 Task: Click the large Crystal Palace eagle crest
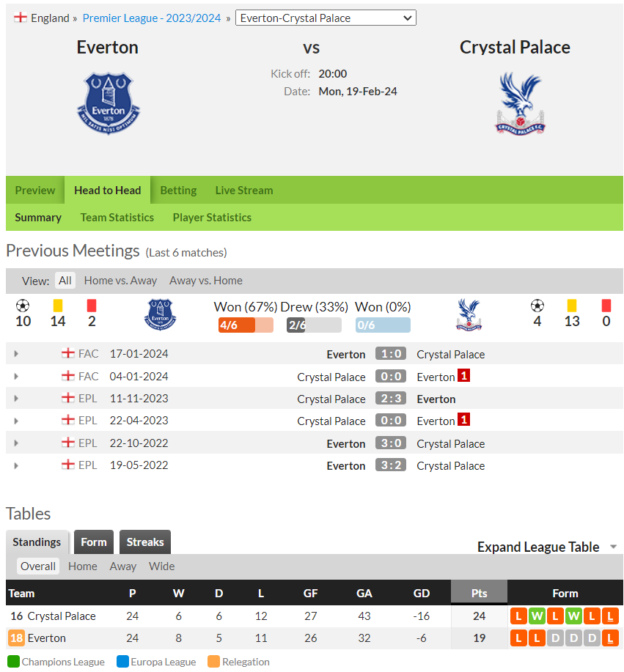520,103
